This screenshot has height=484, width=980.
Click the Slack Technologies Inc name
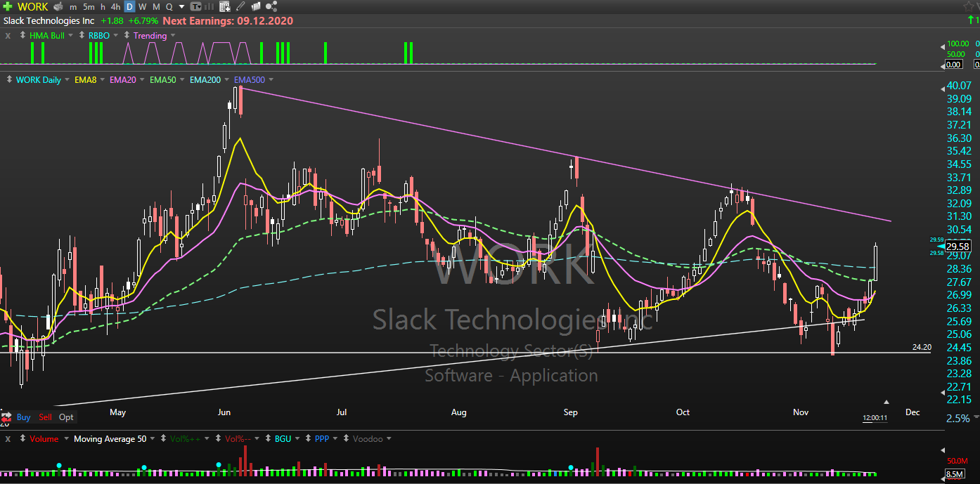pyautogui.click(x=49, y=21)
